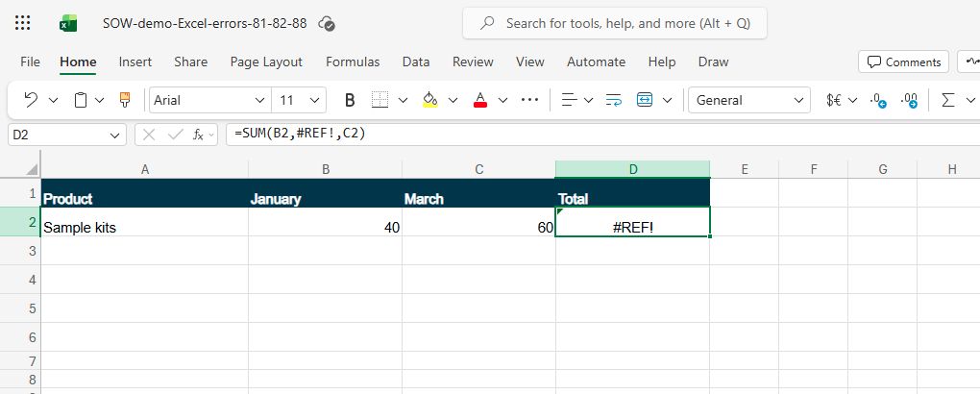The width and height of the screenshot is (980, 394).
Task: Click Decrease Decimal icon
Action: [879, 100]
